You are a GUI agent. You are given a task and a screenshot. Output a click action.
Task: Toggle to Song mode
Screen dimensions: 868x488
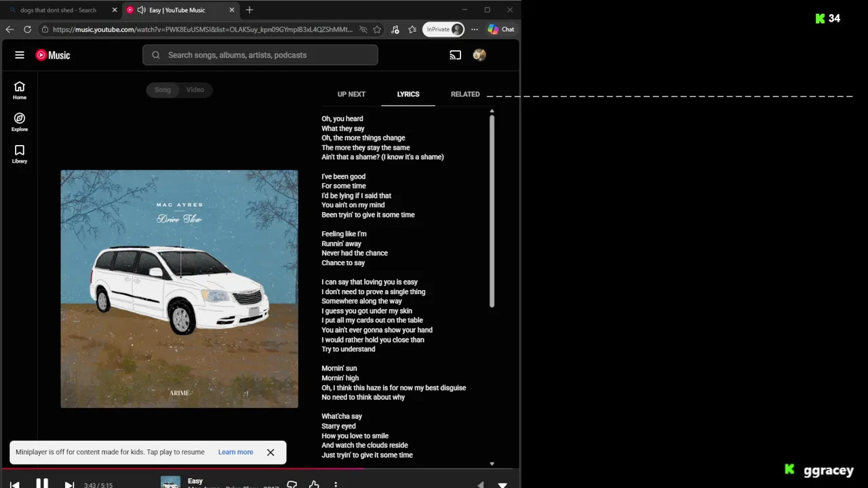[x=163, y=89]
